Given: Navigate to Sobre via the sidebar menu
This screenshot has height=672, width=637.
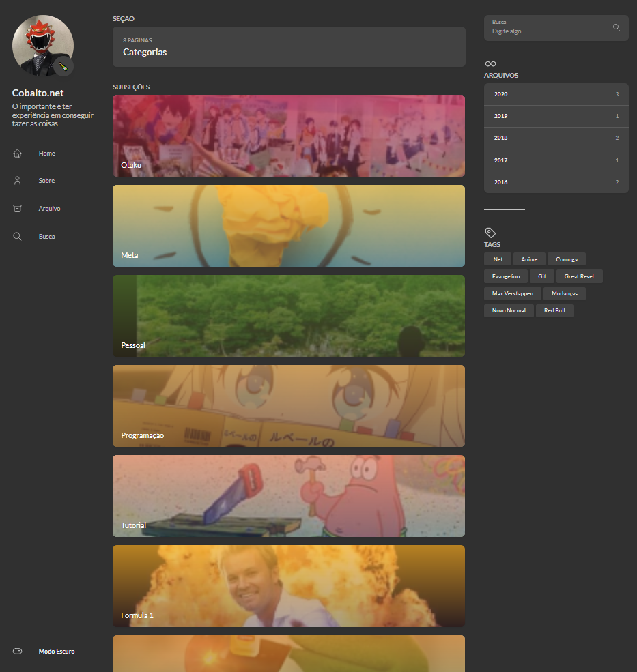Looking at the screenshot, I should pos(46,180).
